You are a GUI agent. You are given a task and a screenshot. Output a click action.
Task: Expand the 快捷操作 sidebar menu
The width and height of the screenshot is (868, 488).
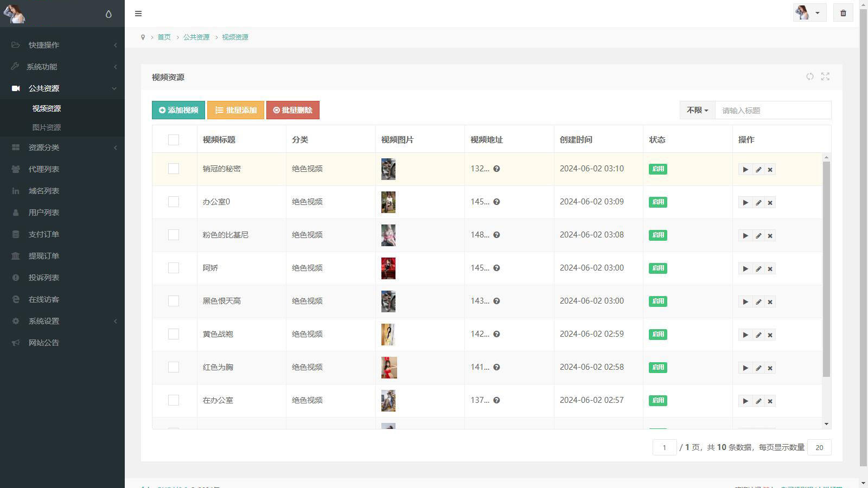point(62,45)
